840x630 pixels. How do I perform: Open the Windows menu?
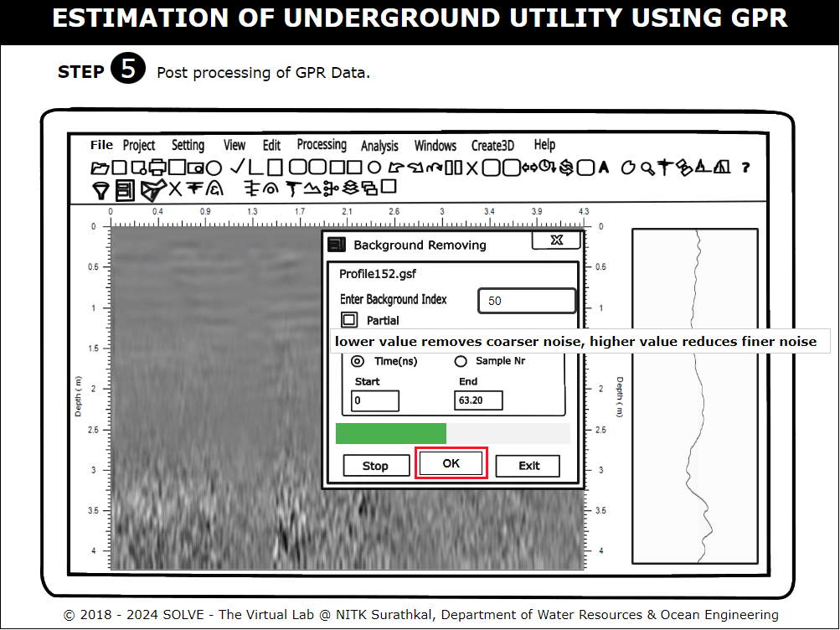click(435, 145)
